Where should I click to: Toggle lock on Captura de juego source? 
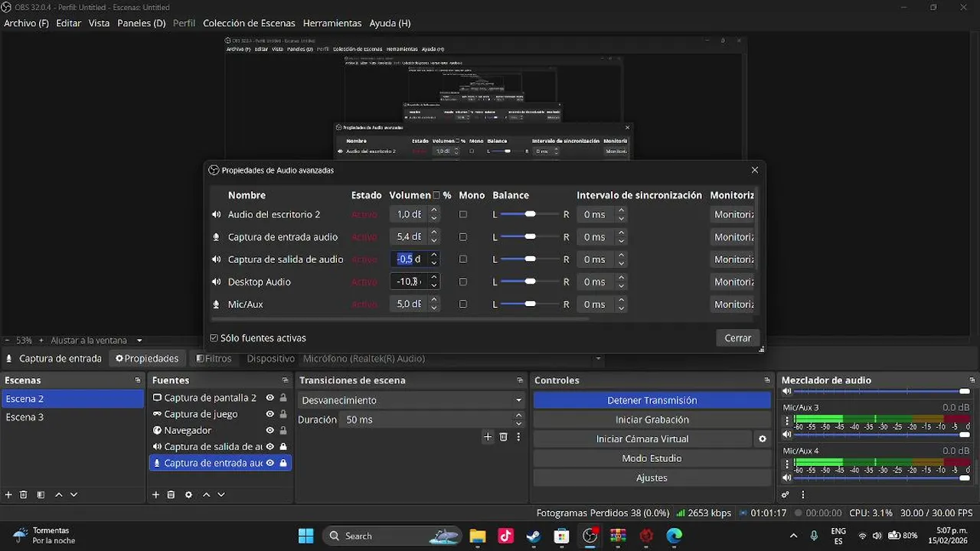283,414
